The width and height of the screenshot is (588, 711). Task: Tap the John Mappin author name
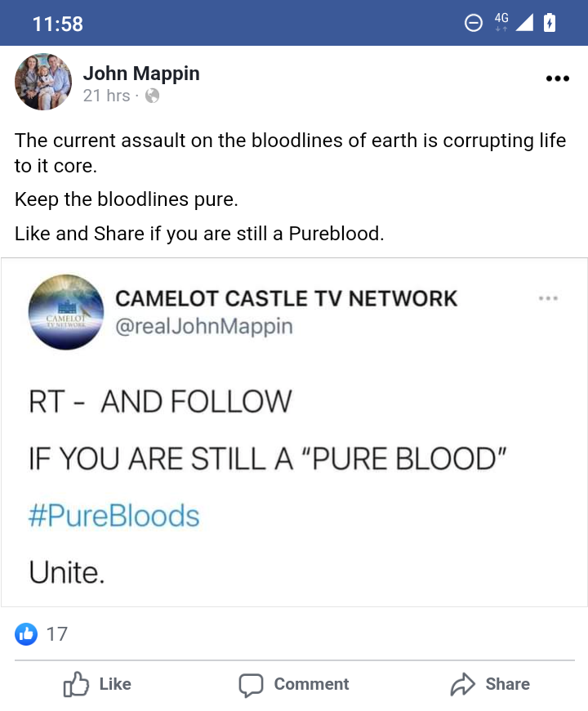point(141,74)
